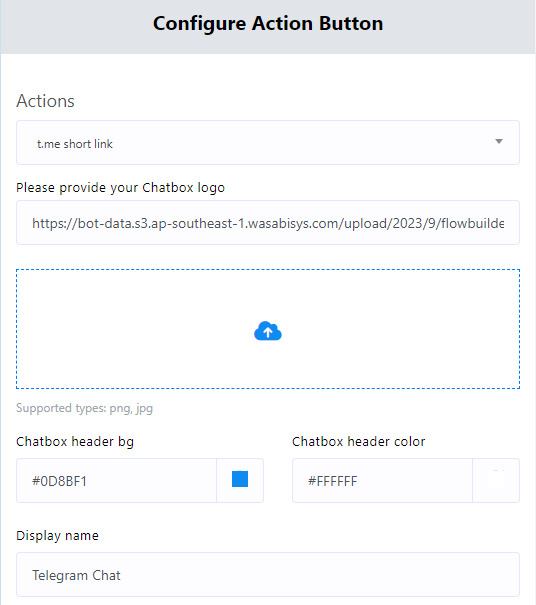
Task: Open the Actions dropdown arrow
Action: coord(499,142)
